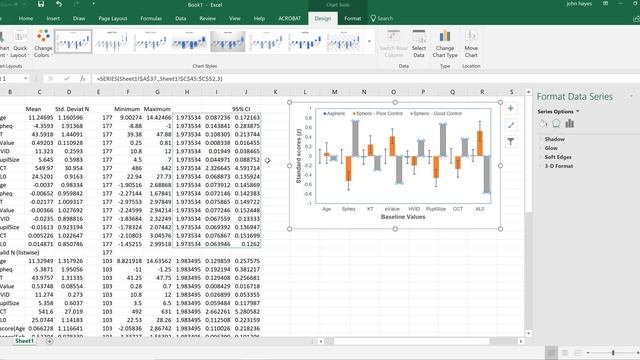The height and width of the screenshot is (360, 640).
Task: Open the Formulas tab
Action: (x=151, y=18)
